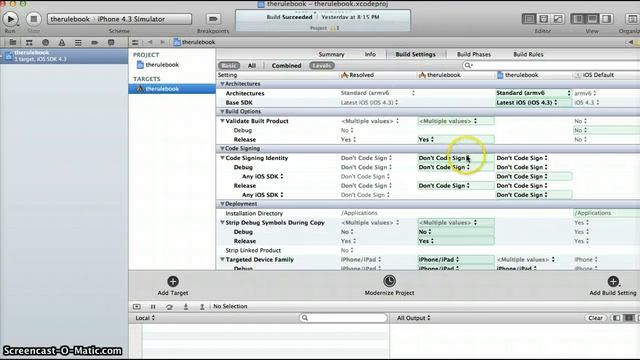Select therulebook project in navigator
Viewport: 640px width, 360px height.
pyautogui.click(x=64, y=56)
